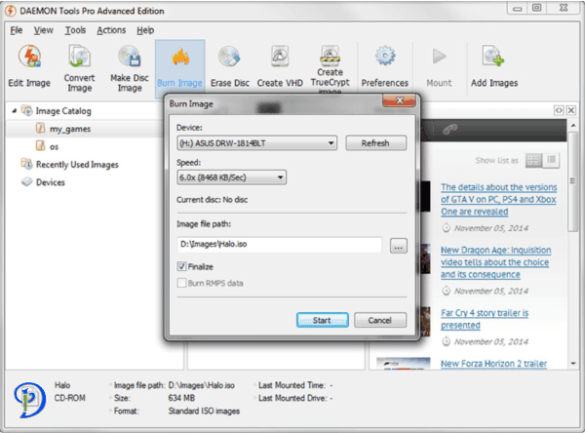This screenshot has height=433, width=585.
Task: Click the Image file path field
Action: tap(279, 244)
